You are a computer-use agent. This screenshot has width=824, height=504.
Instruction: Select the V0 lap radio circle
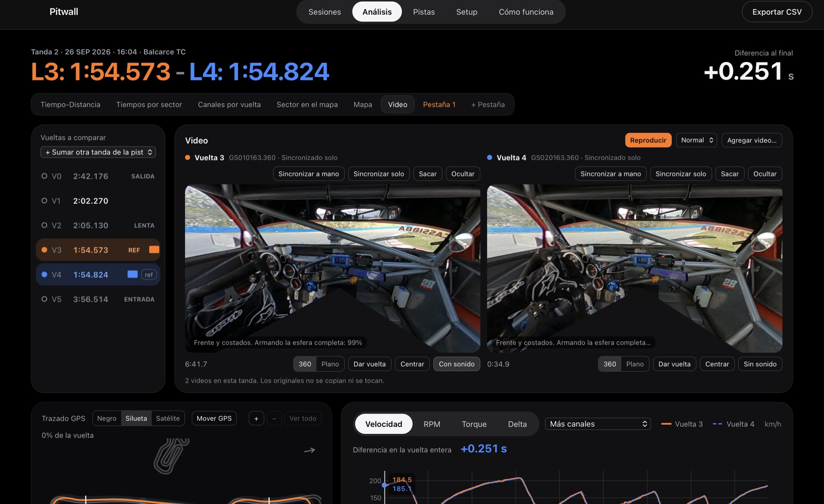(x=44, y=176)
